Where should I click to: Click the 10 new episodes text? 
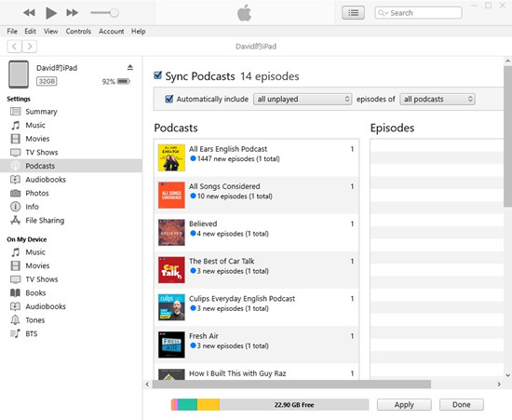point(235,196)
